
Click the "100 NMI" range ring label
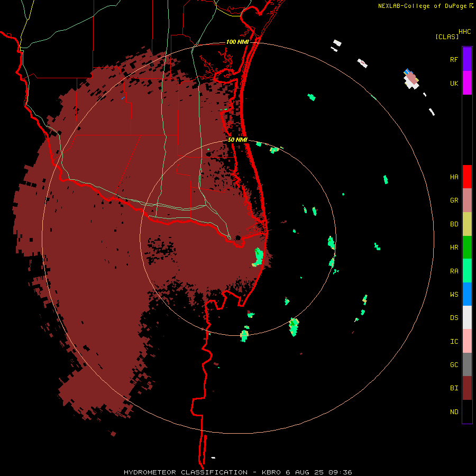pyautogui.click(x=237, y=42)
